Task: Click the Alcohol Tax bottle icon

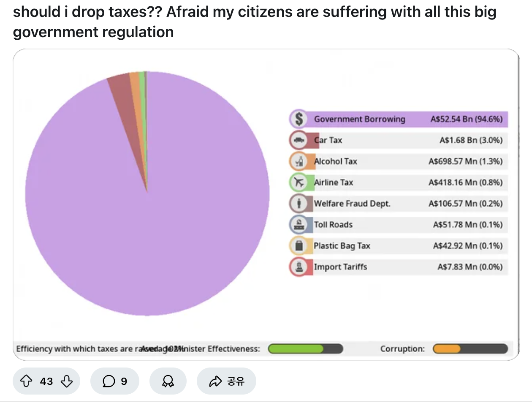Action: point(299,161)
